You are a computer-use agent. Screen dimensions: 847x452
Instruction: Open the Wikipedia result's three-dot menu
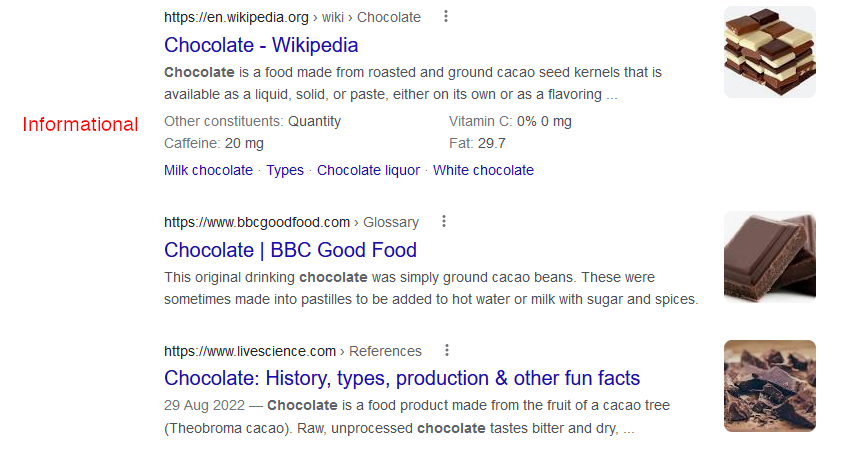pos(446,17)
